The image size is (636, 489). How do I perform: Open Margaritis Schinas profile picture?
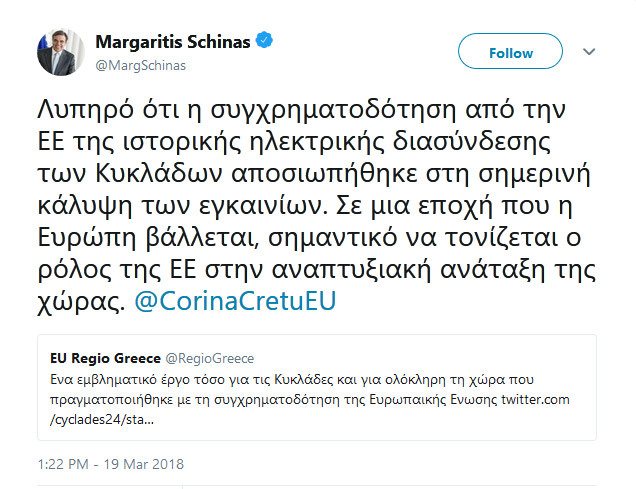click(61, 52)
